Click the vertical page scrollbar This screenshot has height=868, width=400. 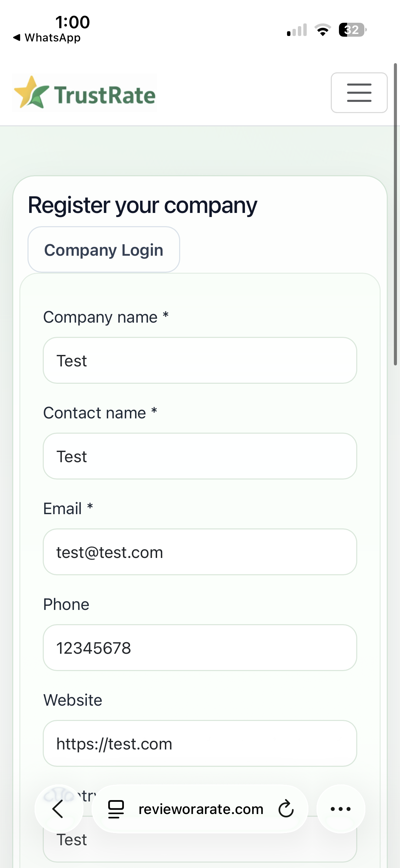(x=395, y=214)
